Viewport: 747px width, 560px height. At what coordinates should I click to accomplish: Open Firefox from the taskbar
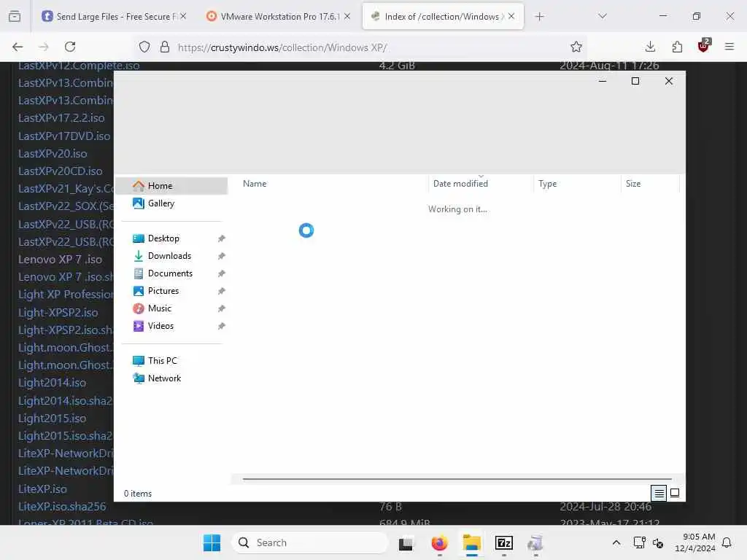click(439, 542)
